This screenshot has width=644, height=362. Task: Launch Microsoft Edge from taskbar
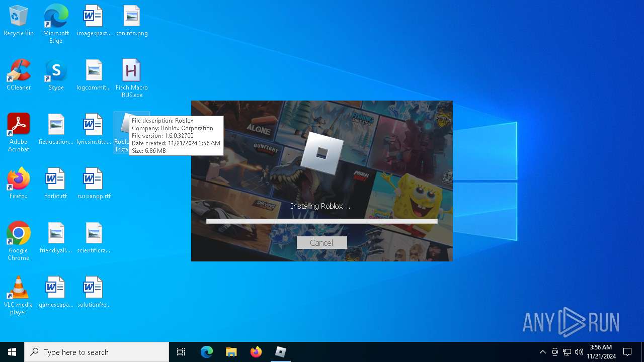pyautogui.click(x=207, y=352)
